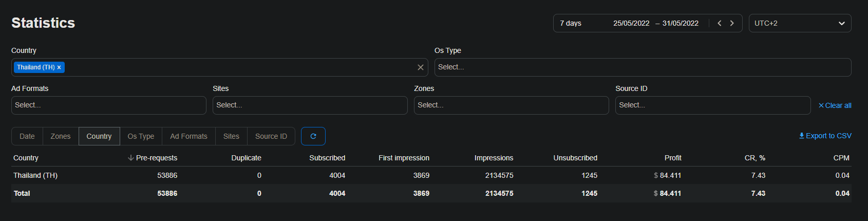
Task: Click the refresh statistics icon button
Action: (313, 136)
